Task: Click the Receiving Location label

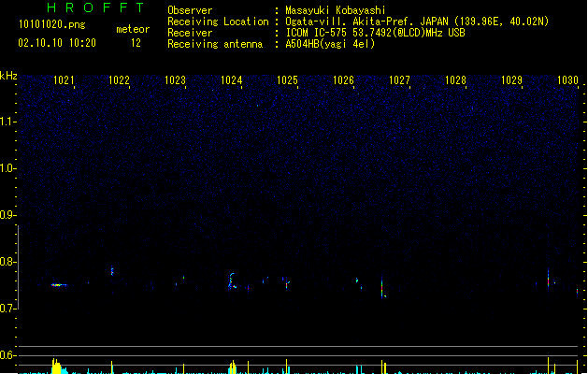Action: coord(218,22)
